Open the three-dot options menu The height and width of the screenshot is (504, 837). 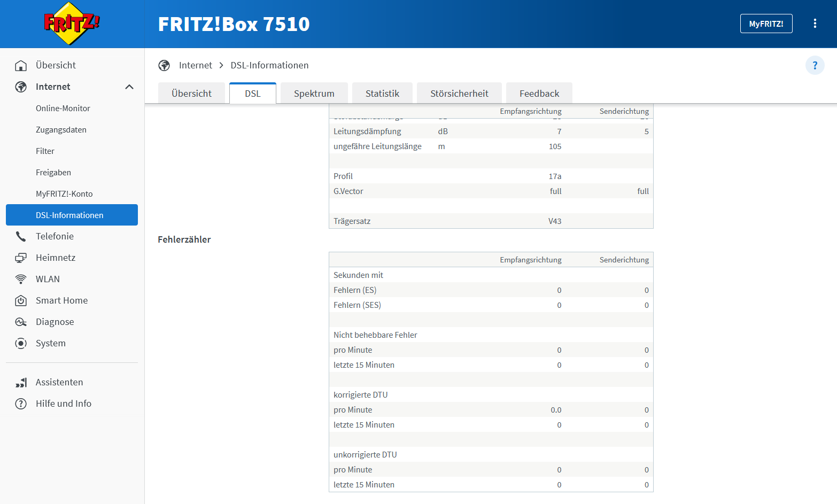coord(815,24)
